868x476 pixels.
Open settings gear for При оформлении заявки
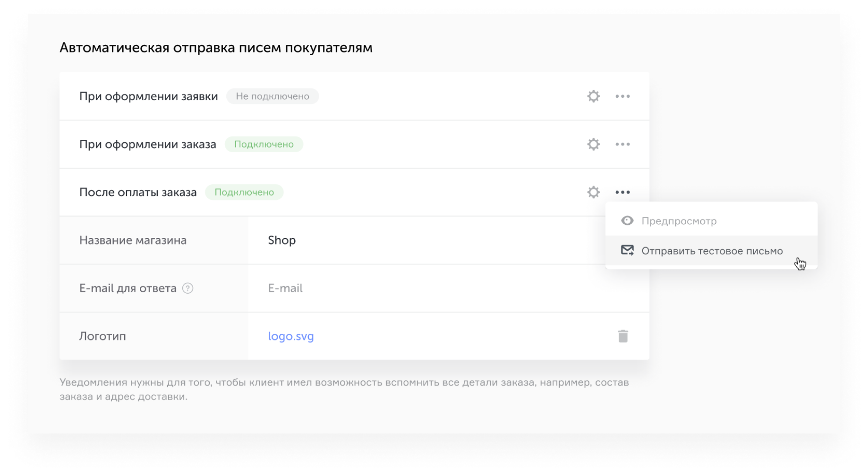(x=593, y=96)
